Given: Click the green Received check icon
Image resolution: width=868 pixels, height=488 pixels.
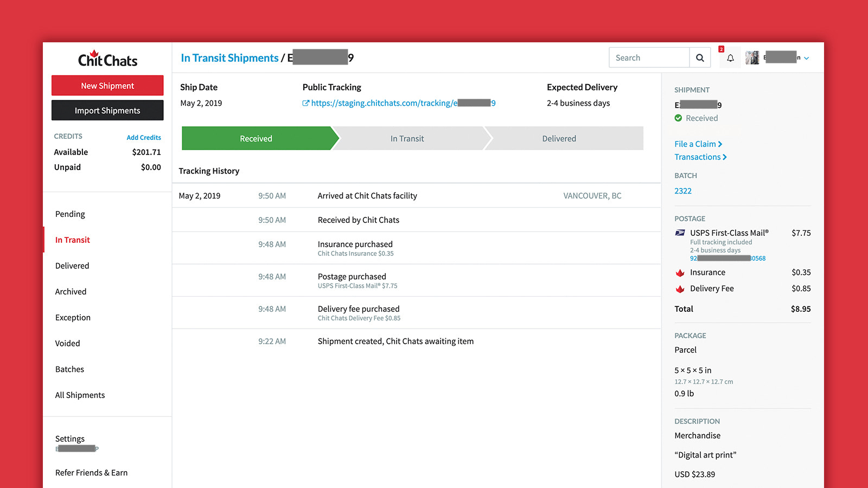Looking at the screenshot, I should (678, 118).
